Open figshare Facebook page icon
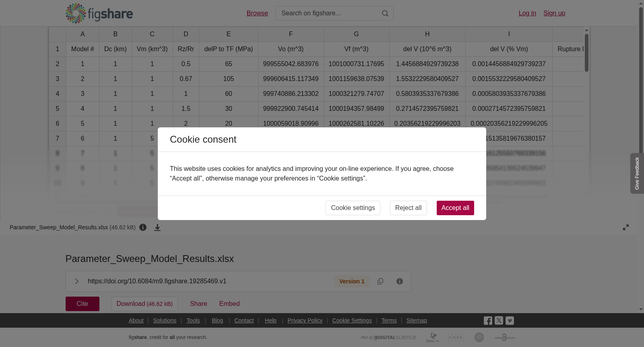This screenshot has height=347, width=644. pos(488,321)
